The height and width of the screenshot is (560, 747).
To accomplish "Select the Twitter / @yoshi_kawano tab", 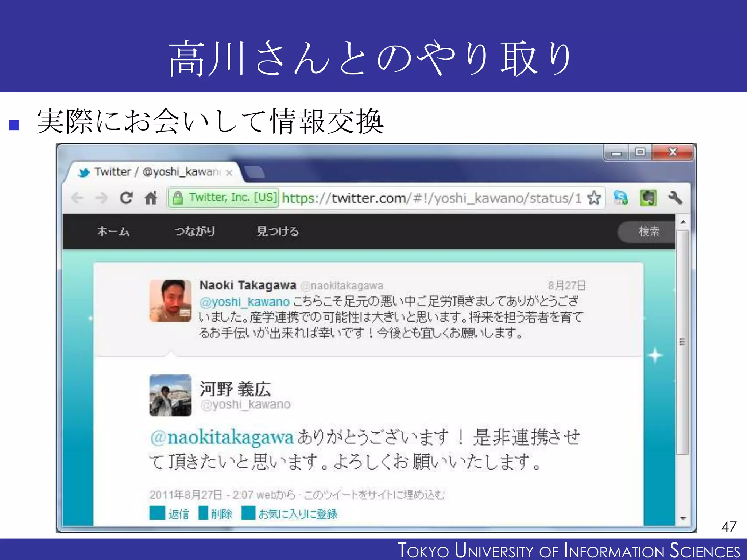I will (x=153, y=172).
